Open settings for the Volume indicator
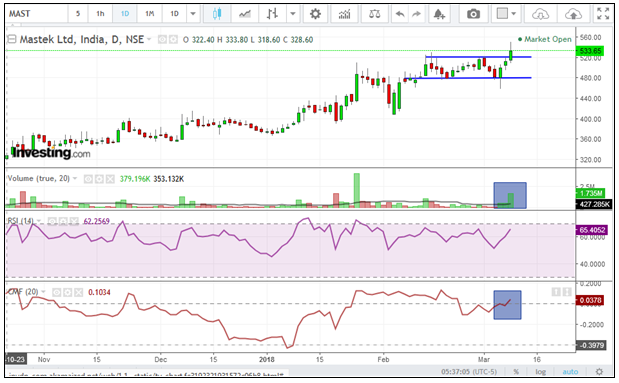This screenshot has width=619, height=383. (99, 179)
